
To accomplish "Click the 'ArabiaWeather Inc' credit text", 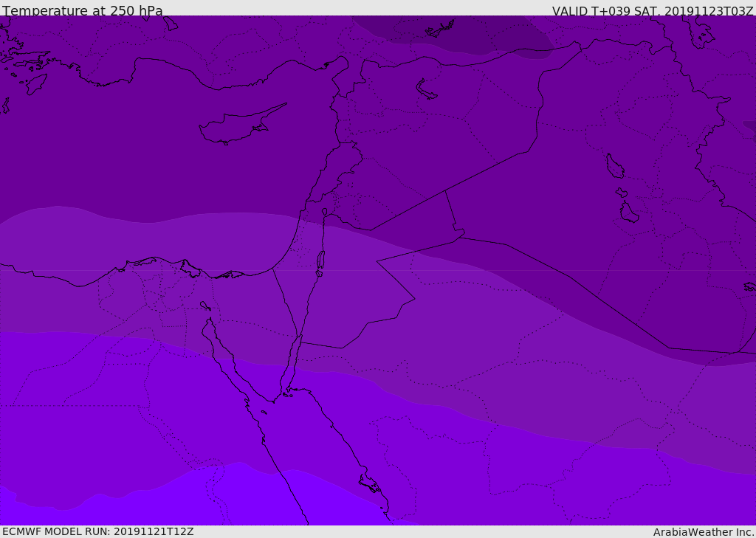I will pyautogui.click(x=703, y=532).
